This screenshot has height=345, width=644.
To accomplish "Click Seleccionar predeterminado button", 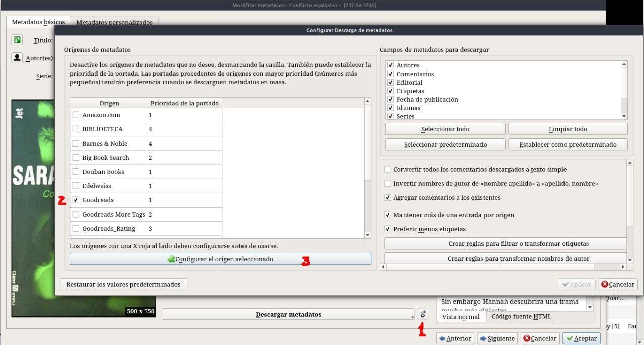I will [445, 145].
